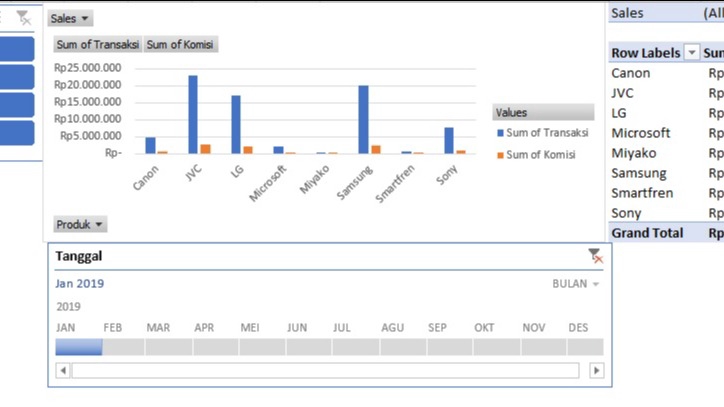724x407 pixels.
Task: Select the LG blue Transaksi bar
Action: pyautogui.click(x=235, y=125)
